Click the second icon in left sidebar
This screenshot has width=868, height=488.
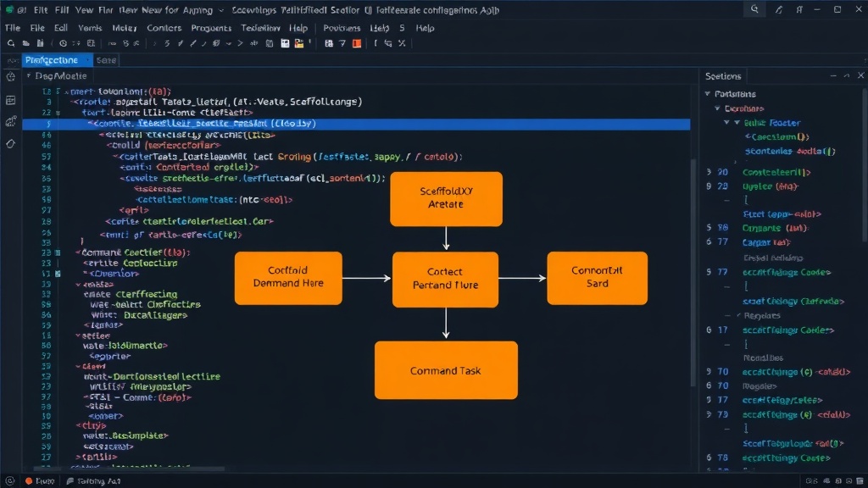10,100
